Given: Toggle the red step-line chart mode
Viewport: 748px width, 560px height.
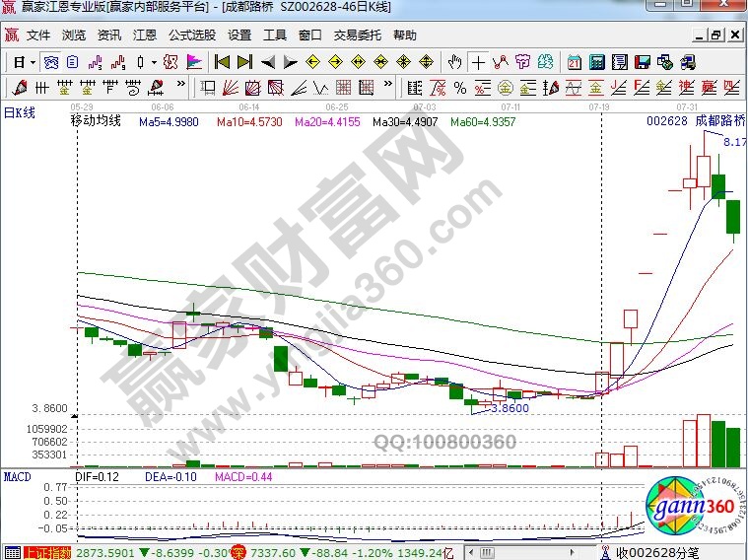Looking at the screenshot, I should tap(119, 61).
